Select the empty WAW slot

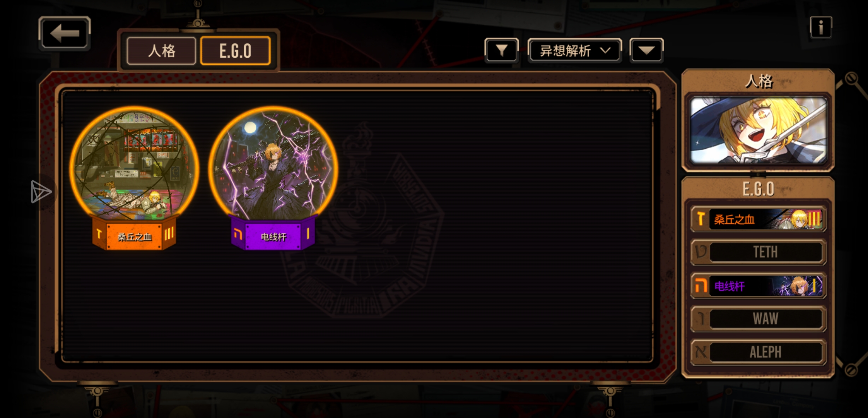pyautogui.click(x=758, y=319)
